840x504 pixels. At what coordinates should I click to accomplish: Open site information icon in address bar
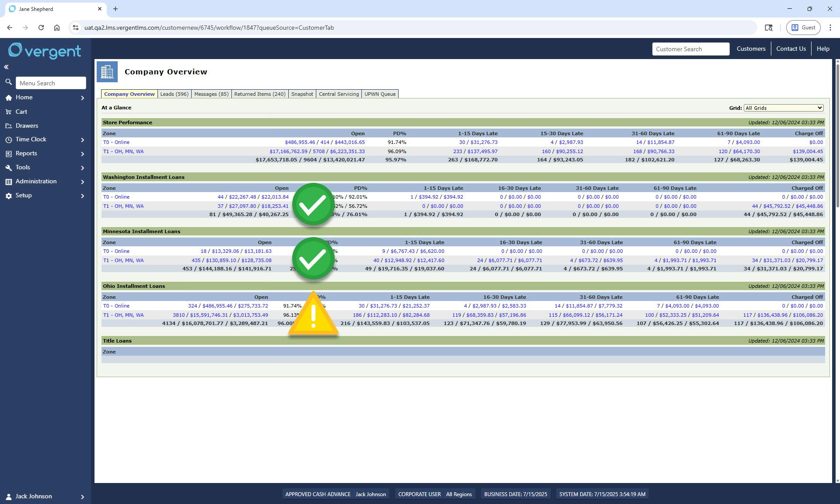(76, 28)
